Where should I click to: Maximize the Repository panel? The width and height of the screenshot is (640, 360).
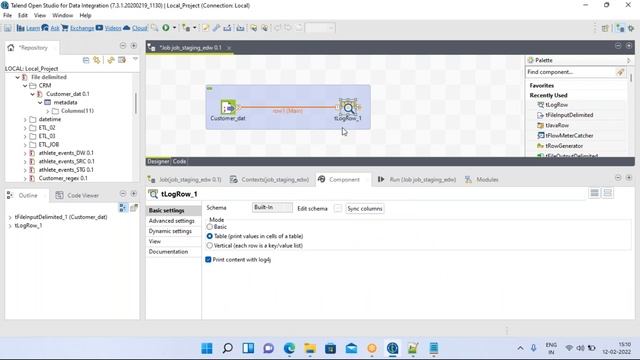tap(133, 45)
